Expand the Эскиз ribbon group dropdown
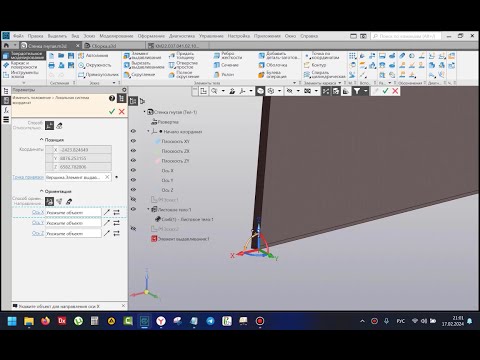 [114, 83]
